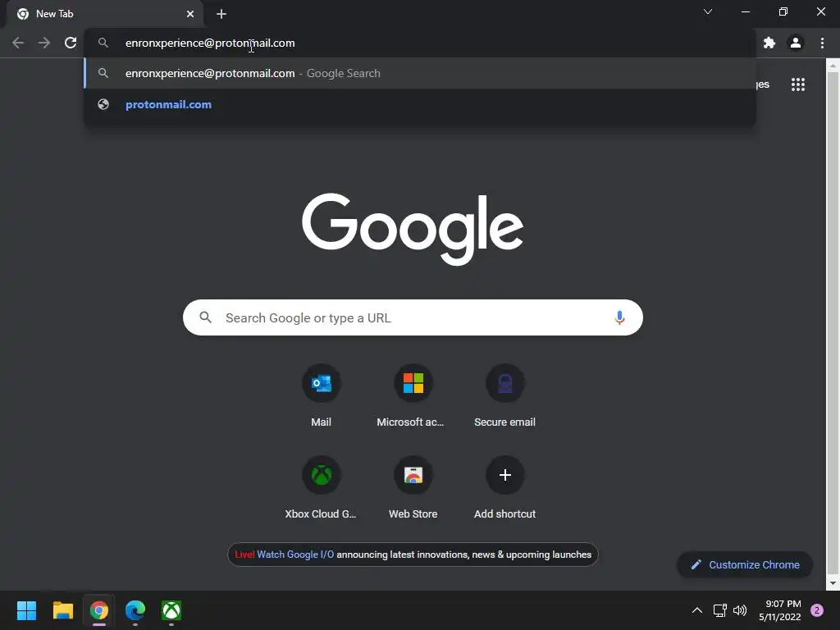Start voice search with microphone icon
The height and width of the screenshot is (630, 840).
tap(619, 317)
